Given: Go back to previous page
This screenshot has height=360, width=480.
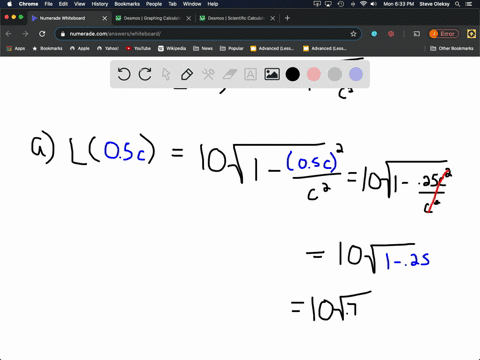Looking at the screenshot, I should click(x=9, y=34).
